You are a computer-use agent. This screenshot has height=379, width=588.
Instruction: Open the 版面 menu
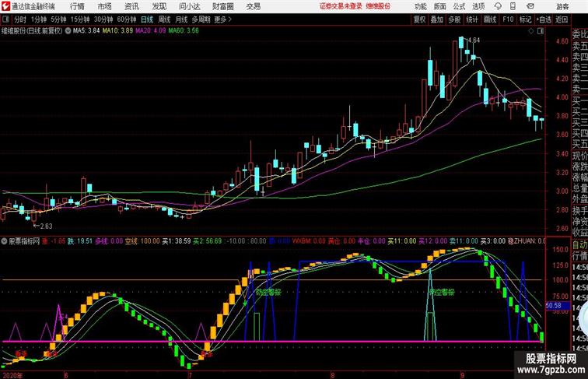click(x=440, y=6)
